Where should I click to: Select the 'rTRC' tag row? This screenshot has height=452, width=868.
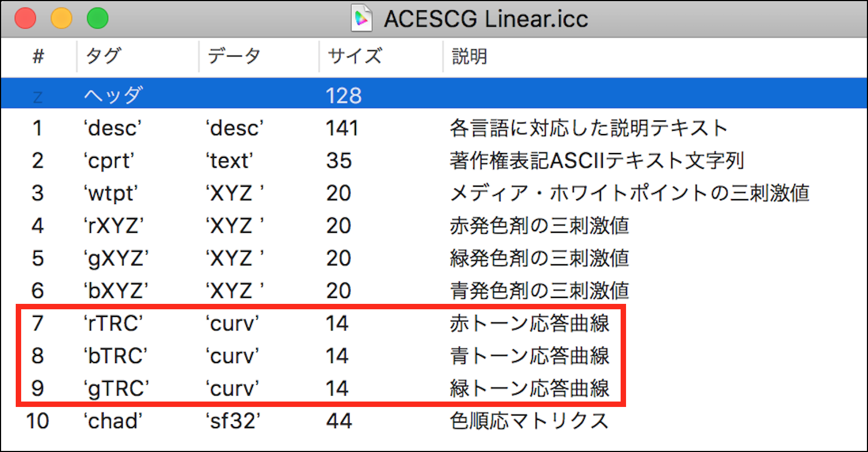(x=113, y=323)
